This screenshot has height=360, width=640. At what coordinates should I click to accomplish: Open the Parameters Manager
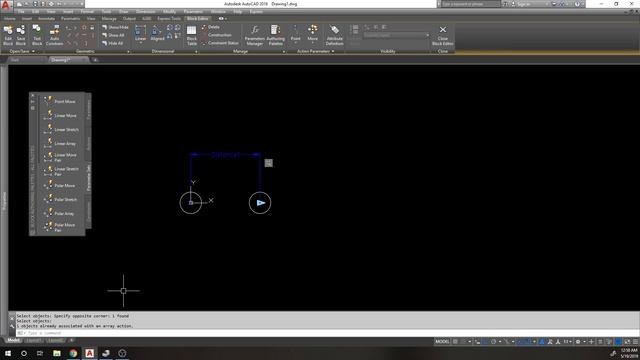pos(255,35)
